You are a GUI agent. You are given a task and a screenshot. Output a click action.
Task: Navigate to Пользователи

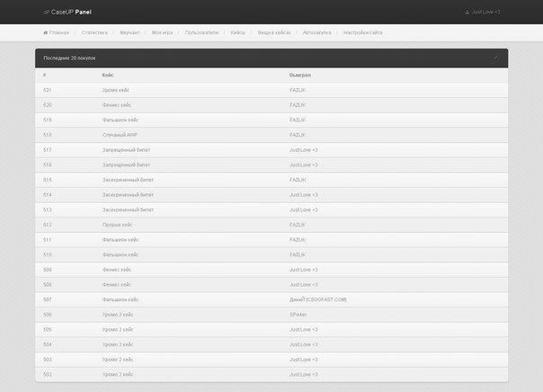pyautogui.click(x=201, y=32)
